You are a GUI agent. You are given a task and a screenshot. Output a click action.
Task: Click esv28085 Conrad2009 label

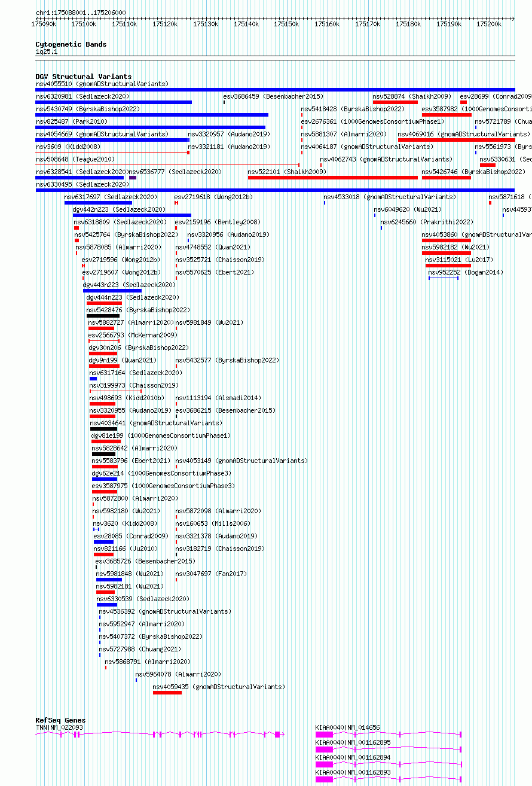(132, 536)
